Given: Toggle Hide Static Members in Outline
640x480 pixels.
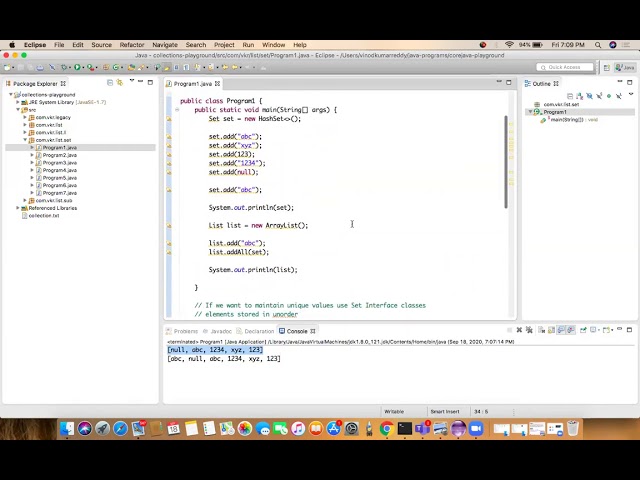Looking at the screenshot, I should 599,96.
